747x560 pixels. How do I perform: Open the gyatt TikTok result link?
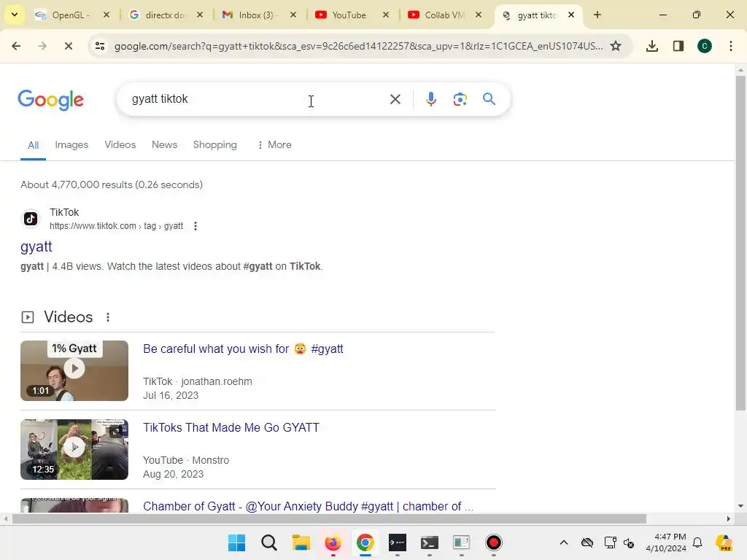(36, 246)
